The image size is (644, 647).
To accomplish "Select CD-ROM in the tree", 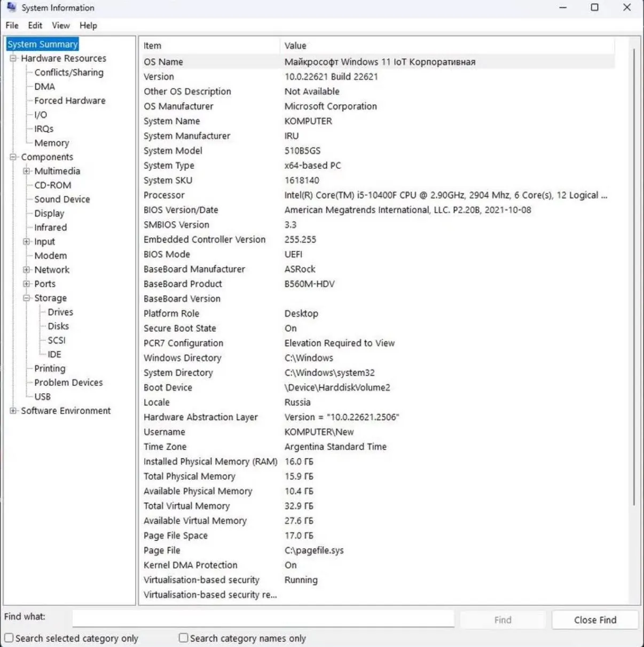I will pyautogui.click(x=53, y=185).
